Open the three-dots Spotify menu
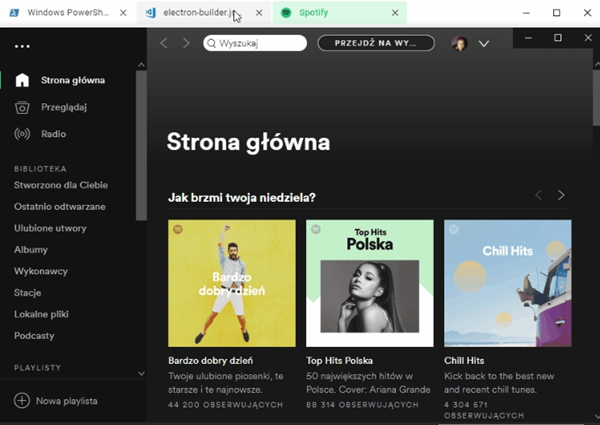 pos(22,46)
